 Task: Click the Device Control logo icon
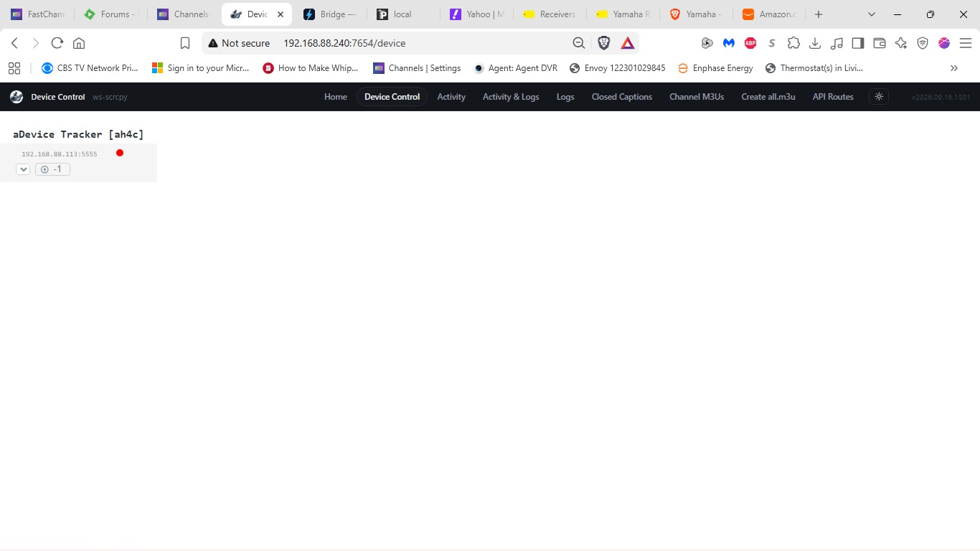pyautogui.click(x=17, y=97)
